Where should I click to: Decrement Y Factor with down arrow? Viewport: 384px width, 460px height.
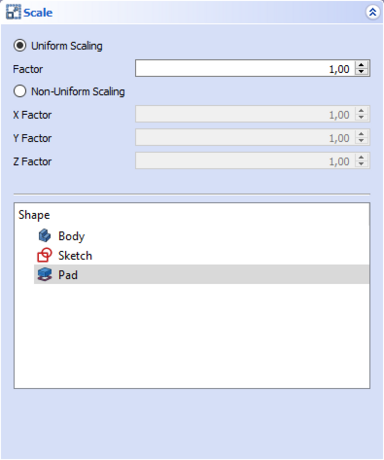tap(361, 141)
